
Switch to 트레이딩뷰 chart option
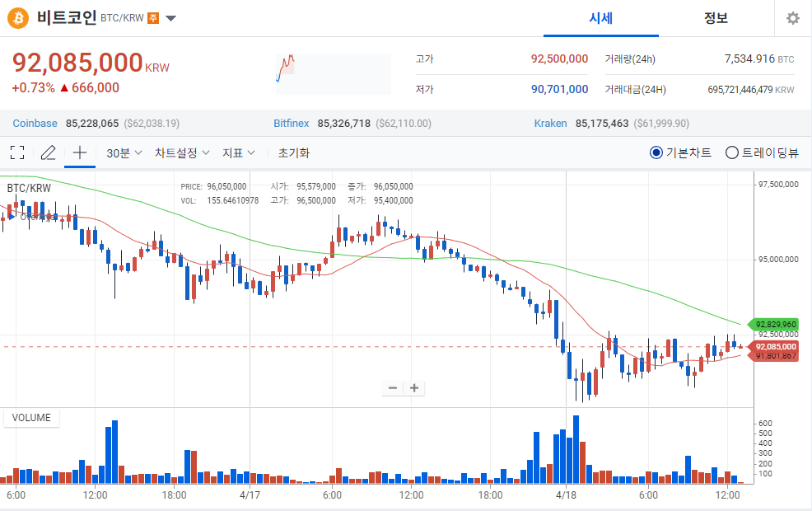point(731,152)
